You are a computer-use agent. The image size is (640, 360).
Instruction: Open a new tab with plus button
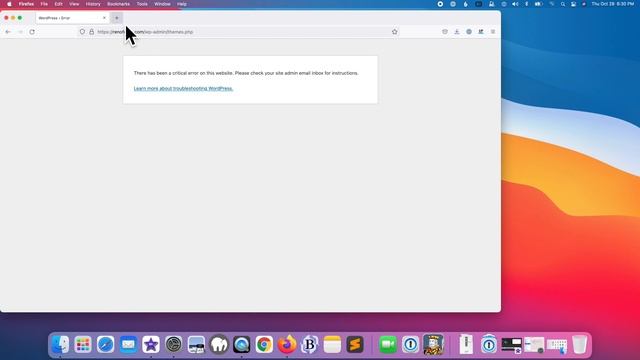point(117,18)
